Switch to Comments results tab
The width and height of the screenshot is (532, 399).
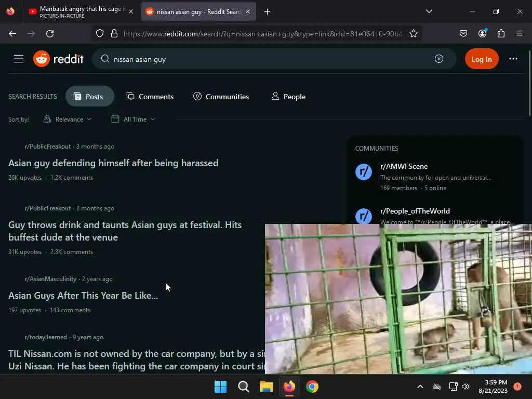coord(150,97)
